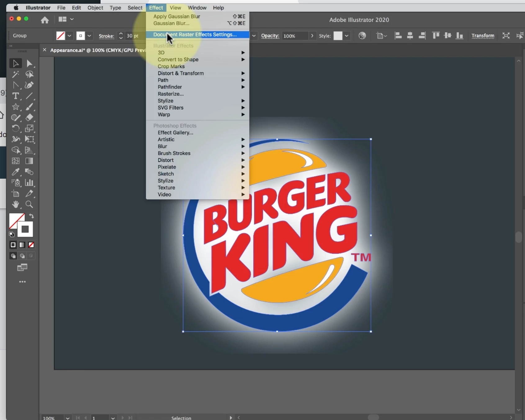
Task: Expand Distort & Transform submenu
Action: coord(198,73)
